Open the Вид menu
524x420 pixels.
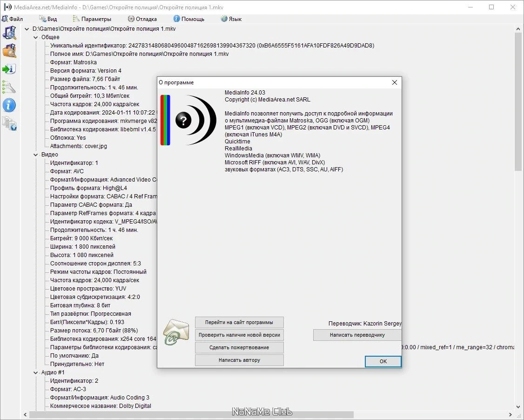pyautogui.click(x=48, y=19)
